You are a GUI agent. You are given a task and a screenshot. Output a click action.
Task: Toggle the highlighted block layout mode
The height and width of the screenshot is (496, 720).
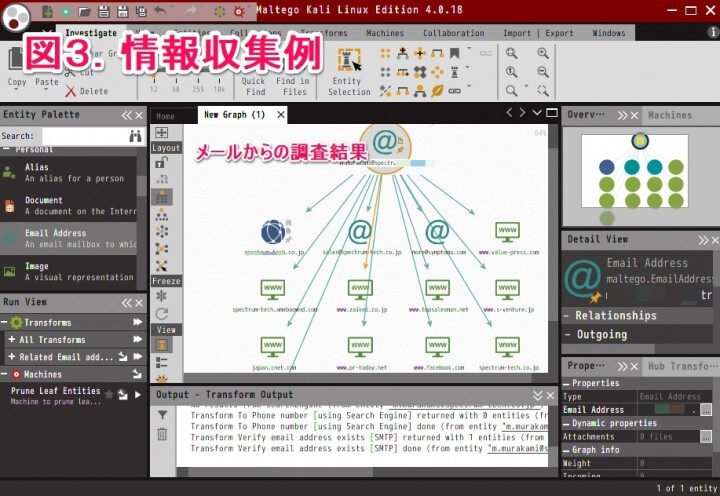click(x=161, y=197)
